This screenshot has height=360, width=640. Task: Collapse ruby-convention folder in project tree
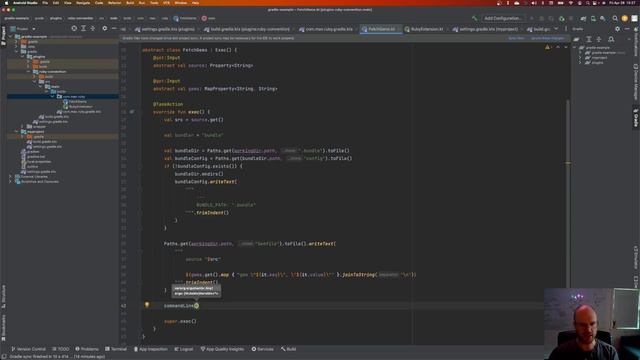29,71
